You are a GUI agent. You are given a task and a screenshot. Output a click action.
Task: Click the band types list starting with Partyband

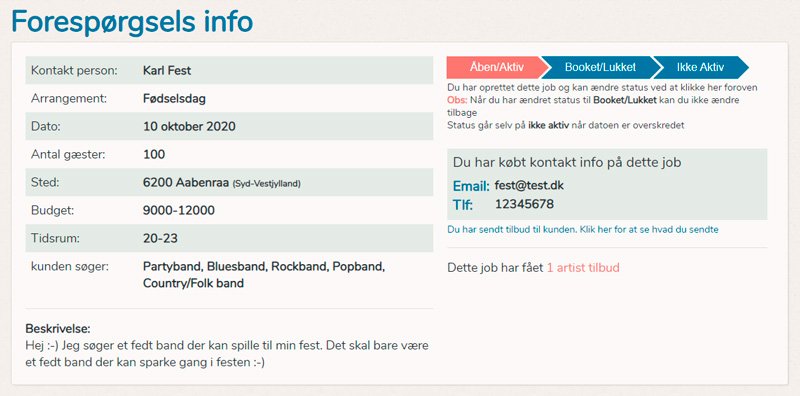(264, 275)
